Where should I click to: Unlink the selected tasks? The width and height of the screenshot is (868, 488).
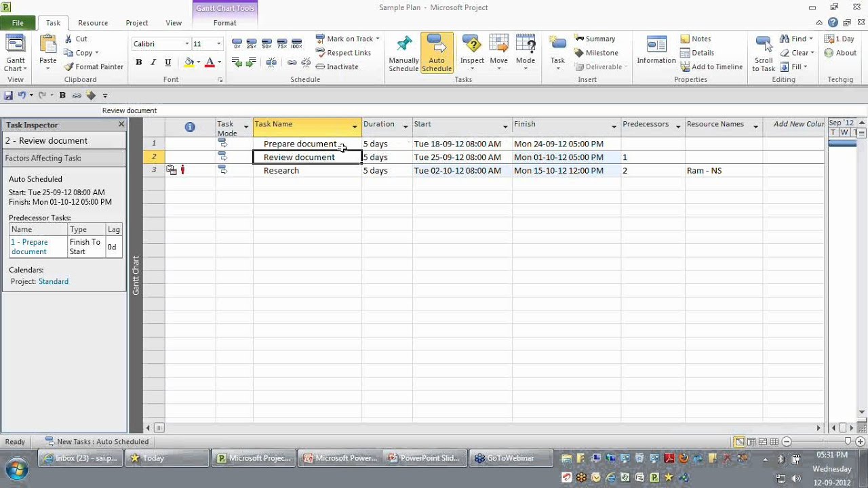coord(305,62)
